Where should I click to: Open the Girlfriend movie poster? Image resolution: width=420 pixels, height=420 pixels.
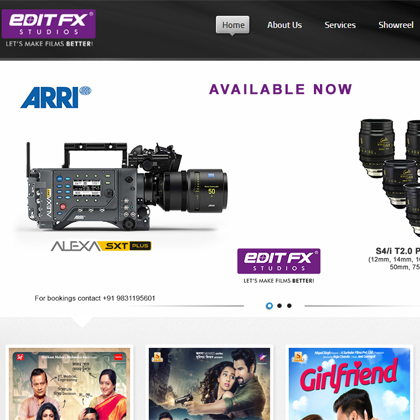click(x=349, y=384)
